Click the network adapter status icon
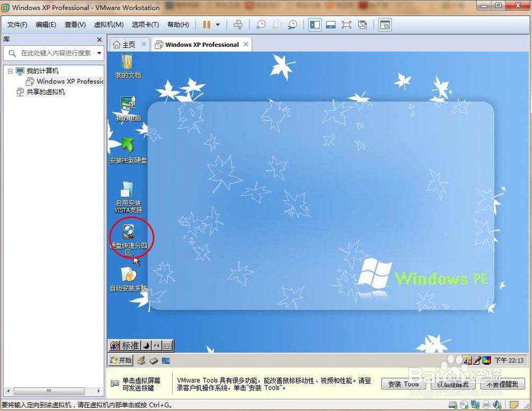Screen dimensions: 532x411 (475, 405)
